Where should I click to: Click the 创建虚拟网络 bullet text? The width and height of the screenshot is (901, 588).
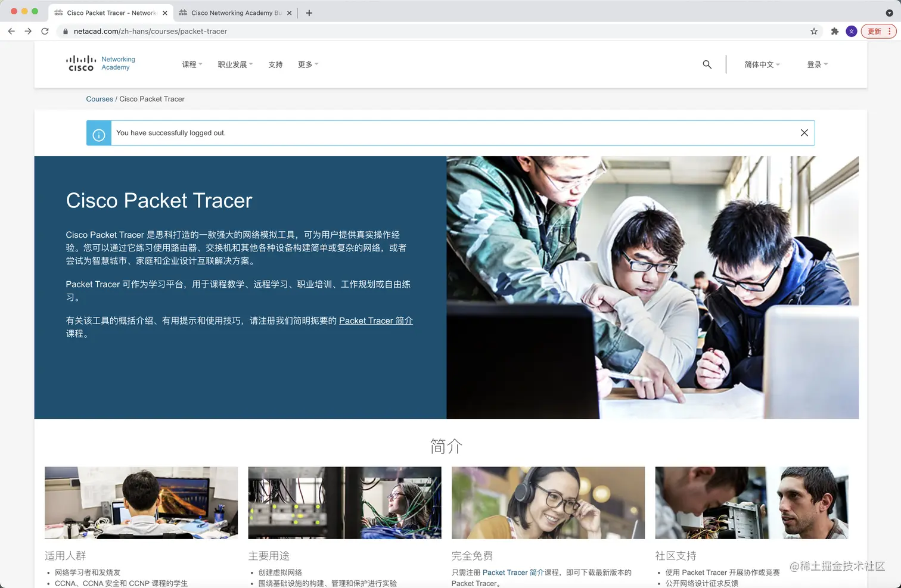click(x=280, y=573)
